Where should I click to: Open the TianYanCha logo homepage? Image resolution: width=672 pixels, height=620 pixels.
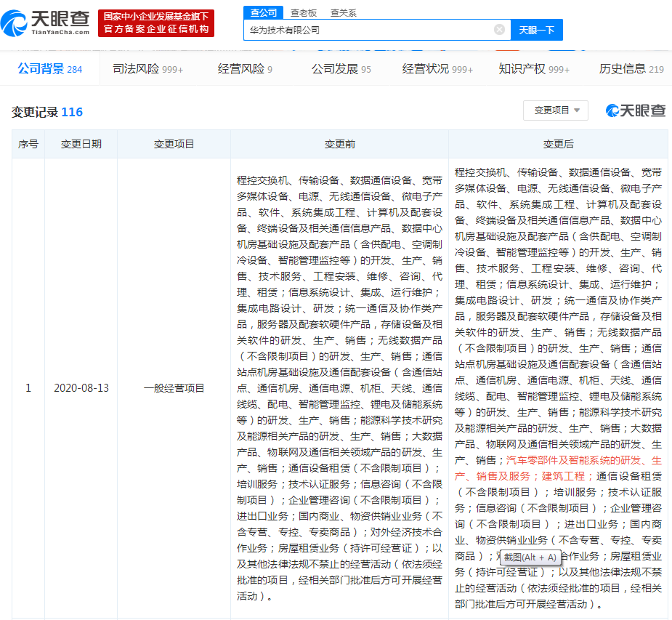[x=46, y=23]
